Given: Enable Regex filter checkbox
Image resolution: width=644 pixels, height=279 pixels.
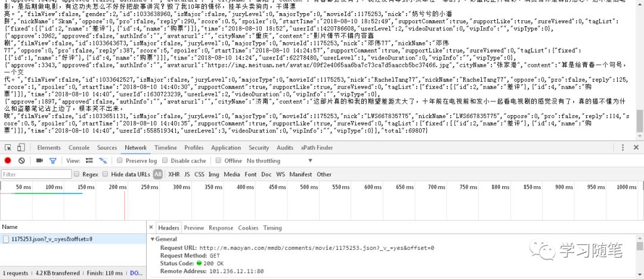Looking at the screenshot, I should pyautogui.click(x=76, y=174).
